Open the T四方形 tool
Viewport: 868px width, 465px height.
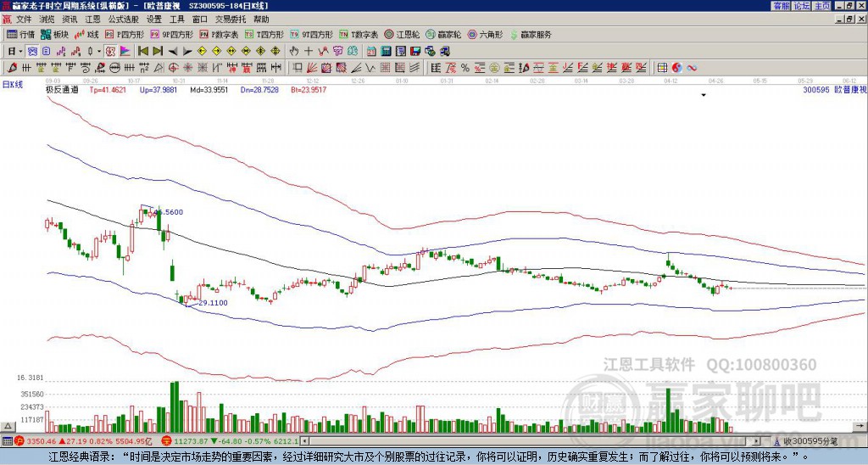click(264, 34)
